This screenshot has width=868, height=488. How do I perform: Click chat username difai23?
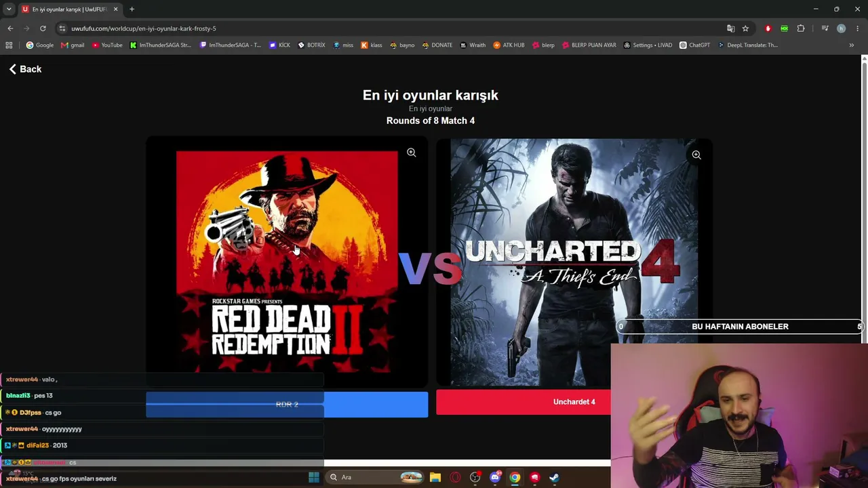(37, 445)
